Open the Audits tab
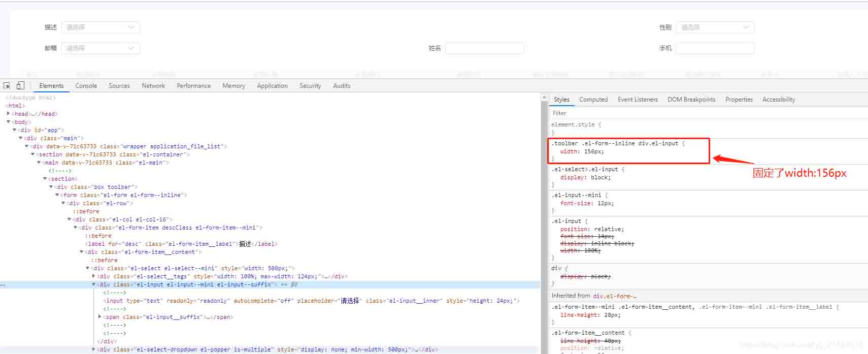The image size is (868, 354). [342, 86]
